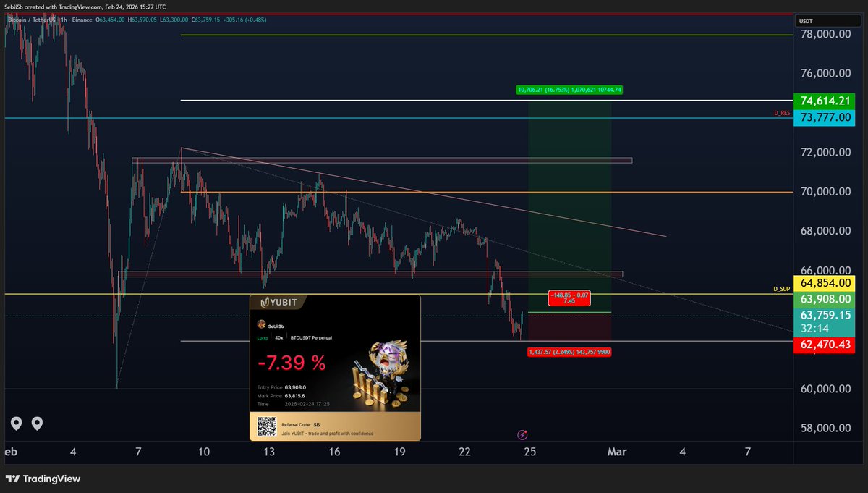Click the BTCUSDT Perpetual label on the card
This screenshot has width=868, height=493.
coord(311,338)
